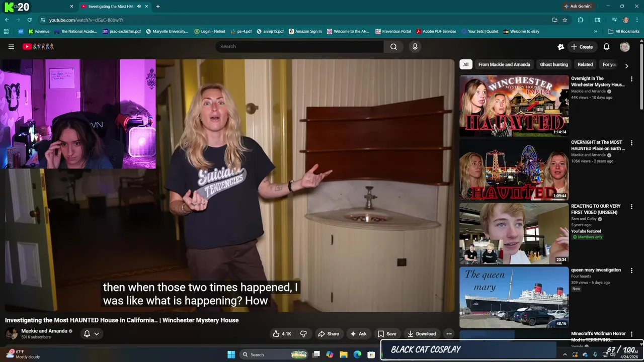Click the search magnifier button
This screenshot has height=362, width=644.
393,47
